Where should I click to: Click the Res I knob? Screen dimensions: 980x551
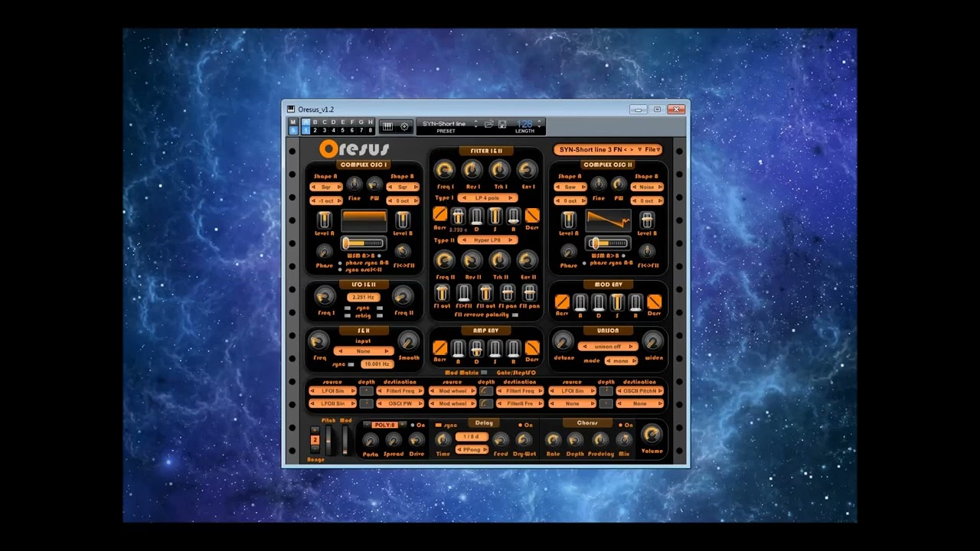(x=472, y=170)
